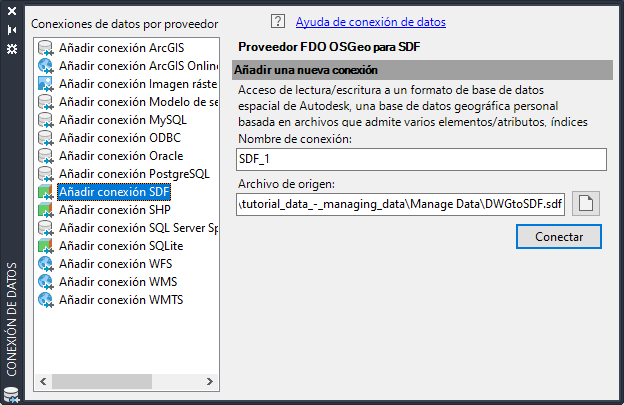Click the SHP connection icon

(x=45, y=210)
